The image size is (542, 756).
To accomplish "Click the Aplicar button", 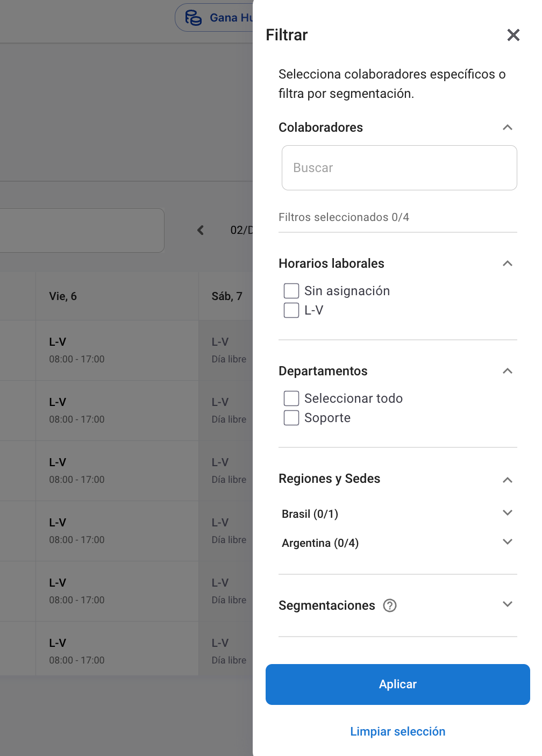I will (398, 684).
